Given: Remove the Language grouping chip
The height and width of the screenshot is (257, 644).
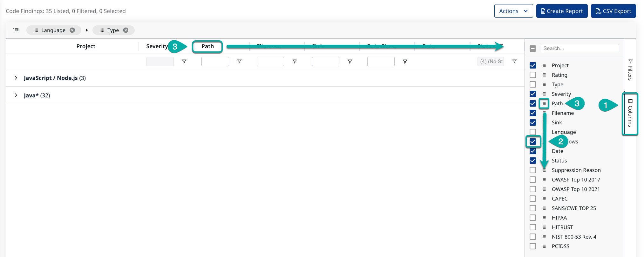Looking at the screenshot, I should [x=72, y=30].
